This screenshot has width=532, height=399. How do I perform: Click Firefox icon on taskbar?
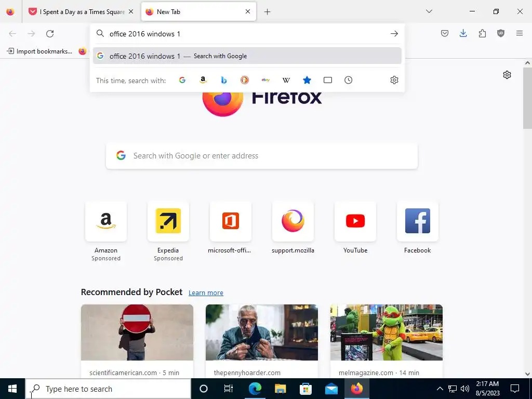click(356, 389)
